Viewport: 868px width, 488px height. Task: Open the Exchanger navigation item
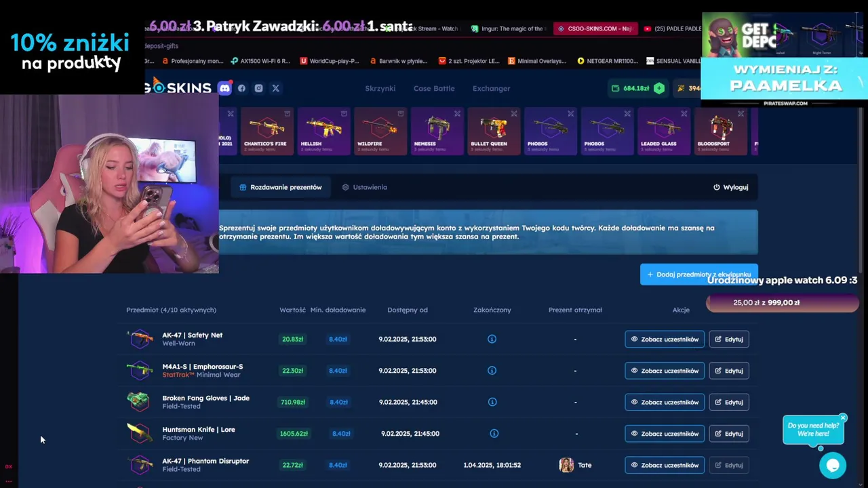[x=492, y=88]
